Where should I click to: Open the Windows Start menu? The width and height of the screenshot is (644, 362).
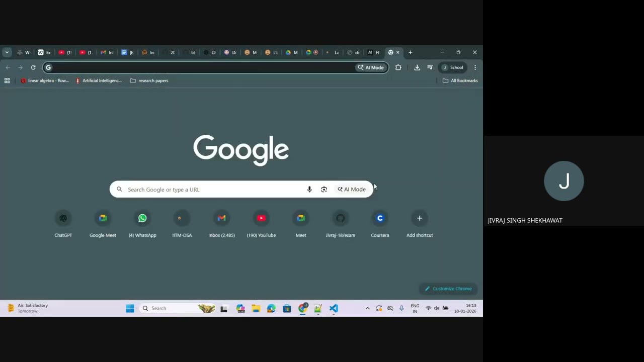pyautogui.click(x=130, y=308)
